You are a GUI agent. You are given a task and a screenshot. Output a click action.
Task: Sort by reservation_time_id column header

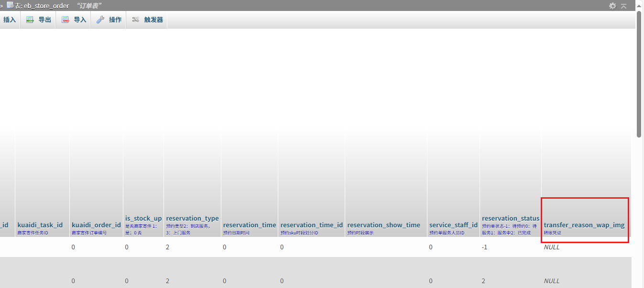point(312,225)
